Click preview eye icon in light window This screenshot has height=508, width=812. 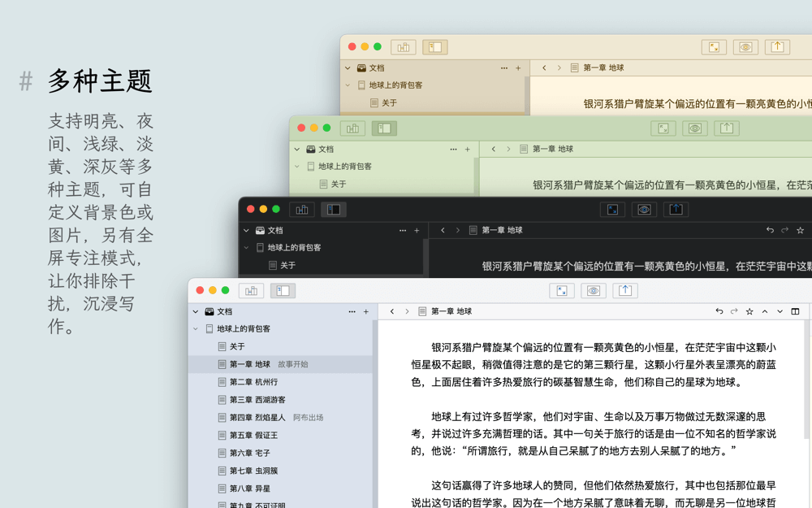[594, 291]
